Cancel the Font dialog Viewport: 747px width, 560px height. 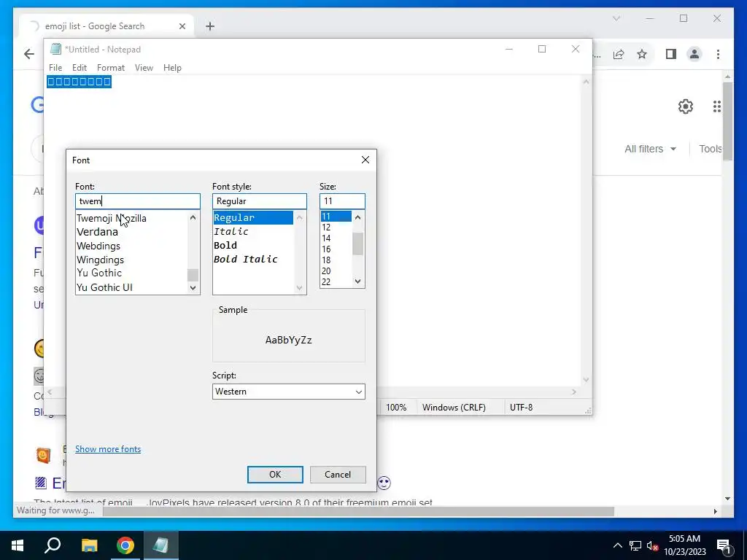click(x=338, y=474)
